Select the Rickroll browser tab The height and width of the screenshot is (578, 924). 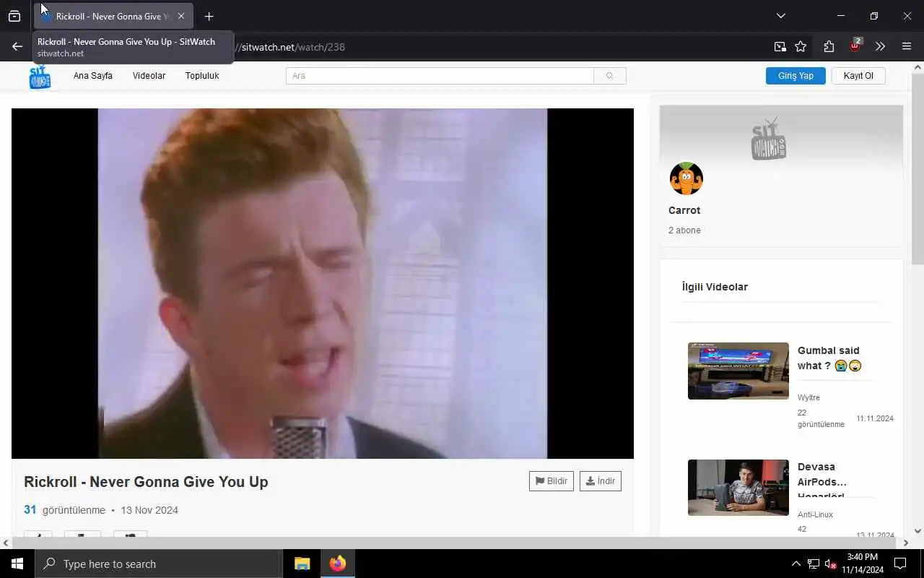(x=112, y=16)
